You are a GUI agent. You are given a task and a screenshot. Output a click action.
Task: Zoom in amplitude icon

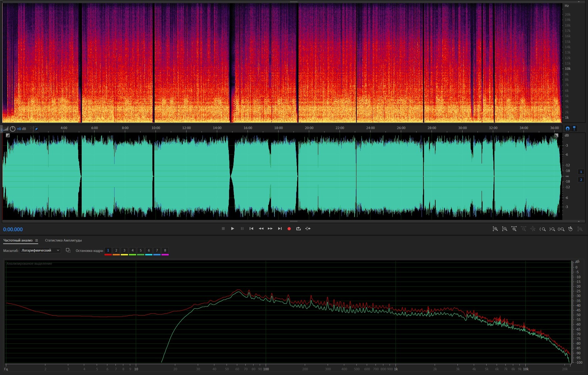(495, 229)
